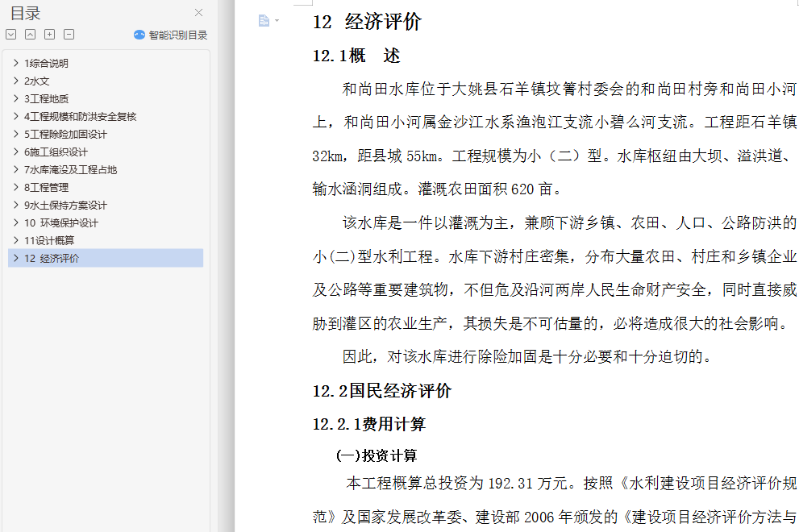Click the line beginning 该水库是一件以灌溉为主
The width and height of the screenshot is (799, 532).
point(570,222)
